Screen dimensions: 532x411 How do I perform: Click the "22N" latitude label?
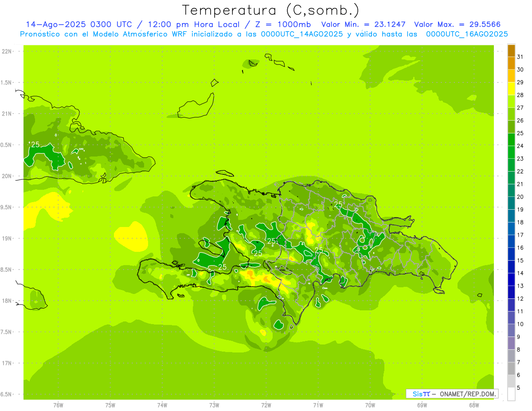click(8, 51)
